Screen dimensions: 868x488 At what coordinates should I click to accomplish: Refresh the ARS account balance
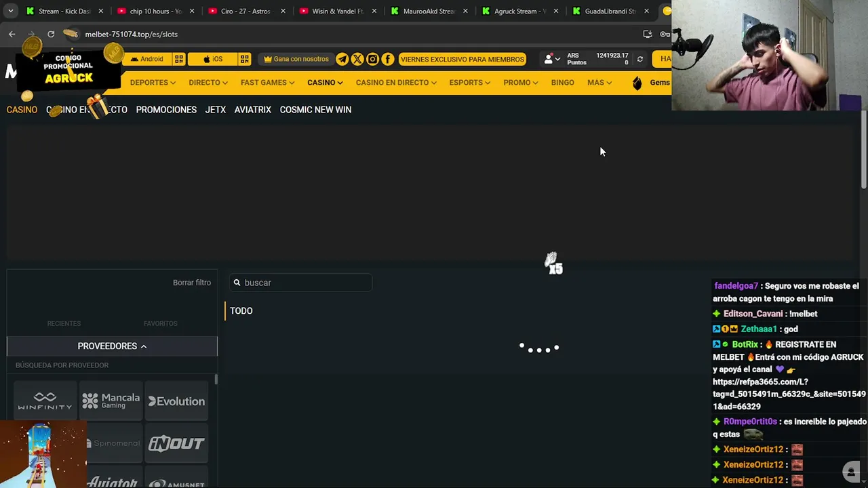coord(639,59)
